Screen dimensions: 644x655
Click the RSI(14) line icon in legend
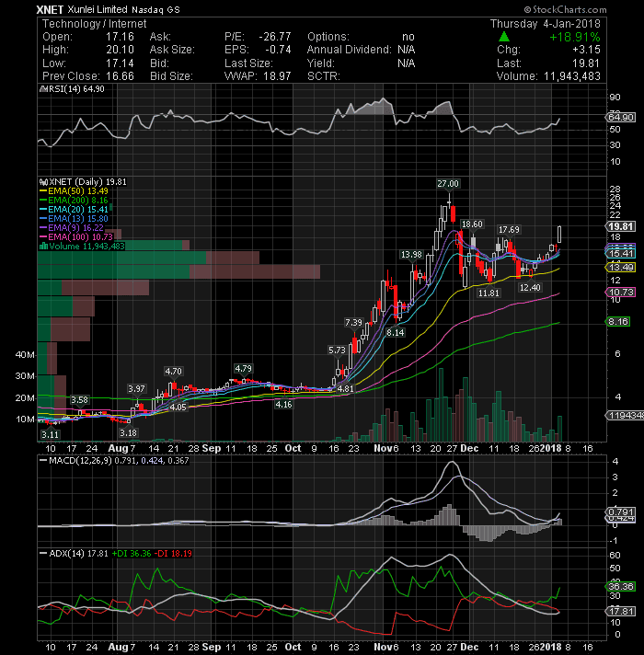(42, 89)
